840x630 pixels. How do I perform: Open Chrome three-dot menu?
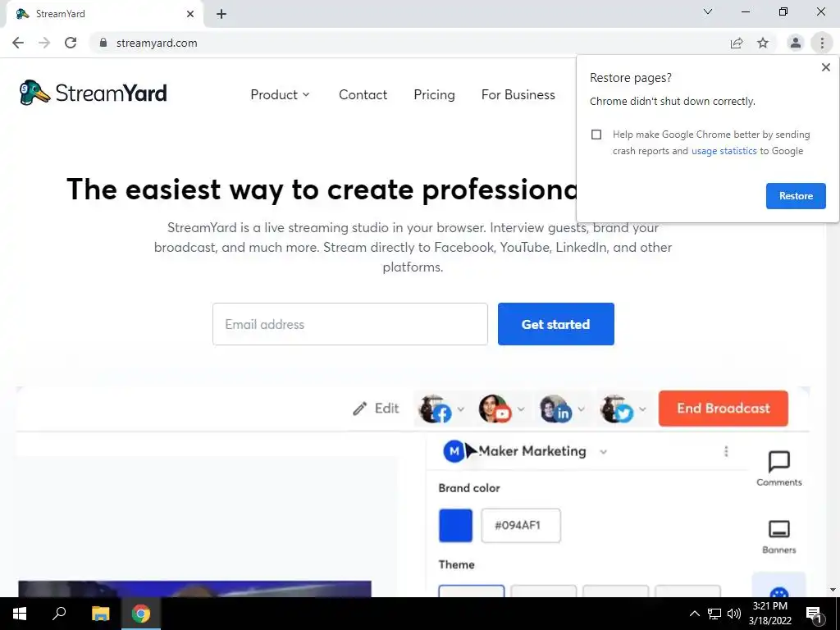point(822,43)
